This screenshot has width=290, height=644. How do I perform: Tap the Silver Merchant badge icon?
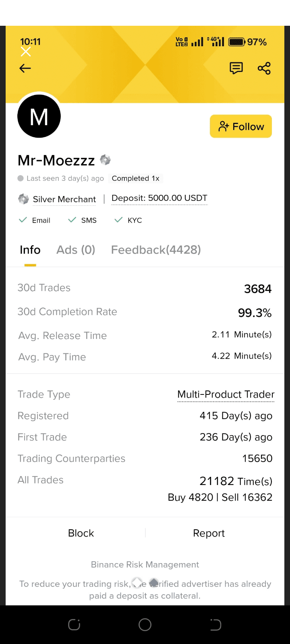pyautogui.click(x=23, y=199)
